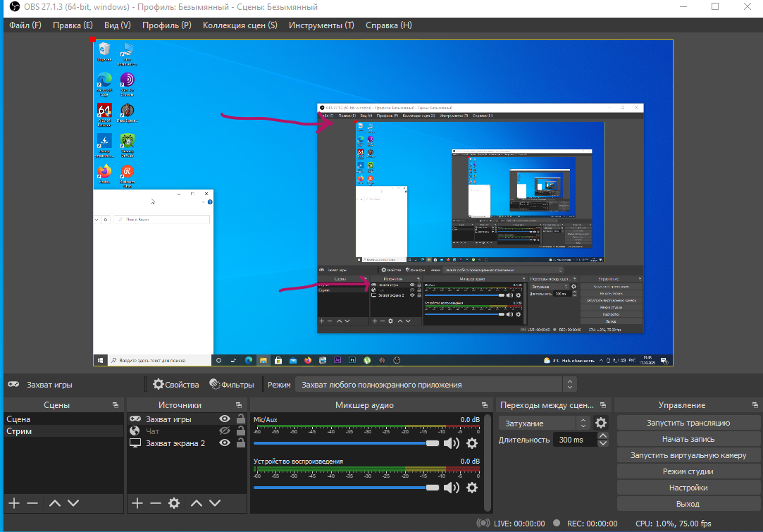763x532 pixels.
Task: Undock the Переходы между сценами panel
Action: point(603,405)
